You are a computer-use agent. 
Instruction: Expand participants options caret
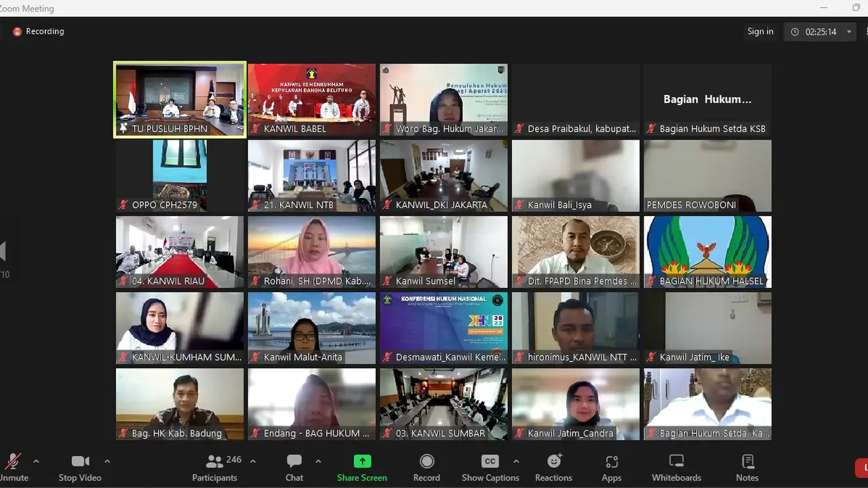[253, 462]
